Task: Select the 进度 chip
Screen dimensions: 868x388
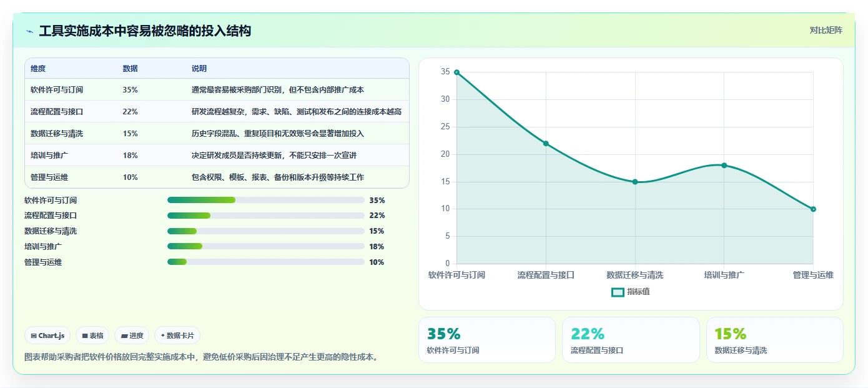Action: point(132,336)
